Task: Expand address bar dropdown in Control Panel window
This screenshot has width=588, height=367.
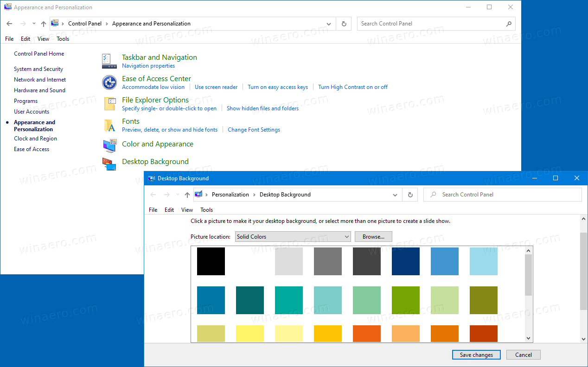Action: coord(329,24)
